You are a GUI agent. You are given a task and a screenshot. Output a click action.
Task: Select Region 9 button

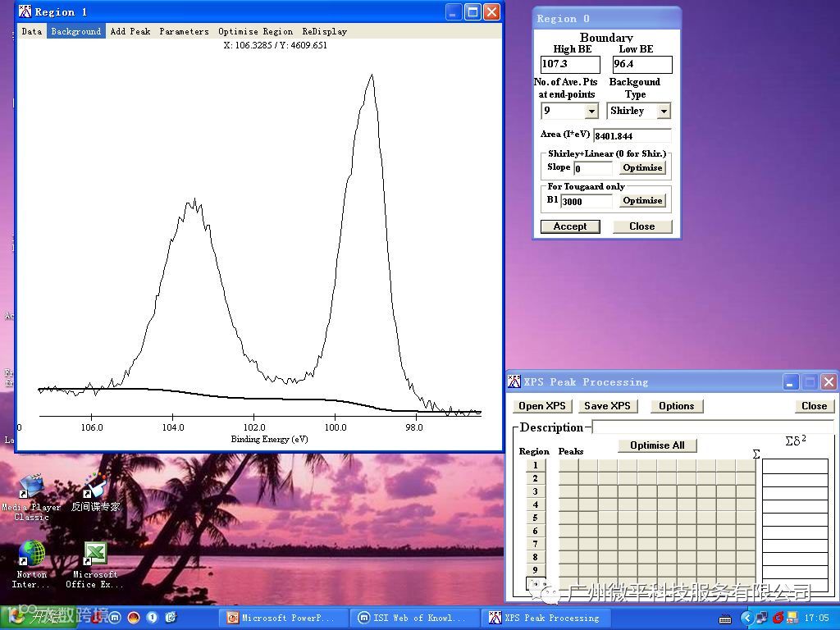tap(535, 570)
